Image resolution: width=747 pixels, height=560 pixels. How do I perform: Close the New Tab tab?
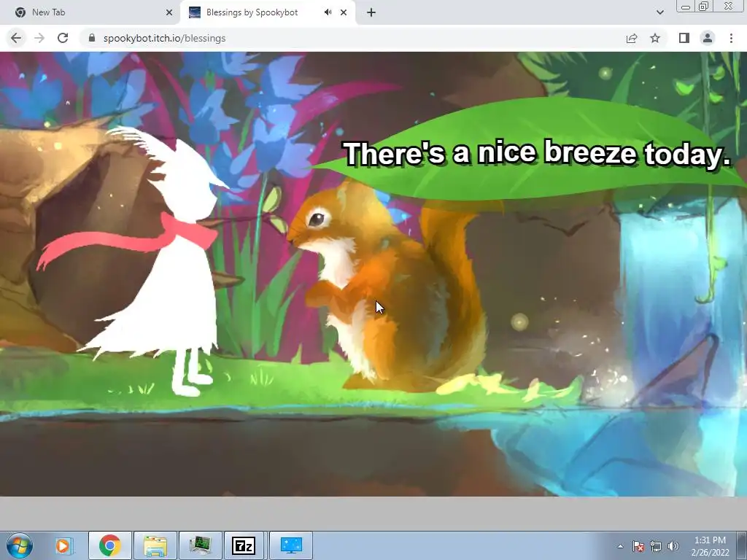click(169, 12)
